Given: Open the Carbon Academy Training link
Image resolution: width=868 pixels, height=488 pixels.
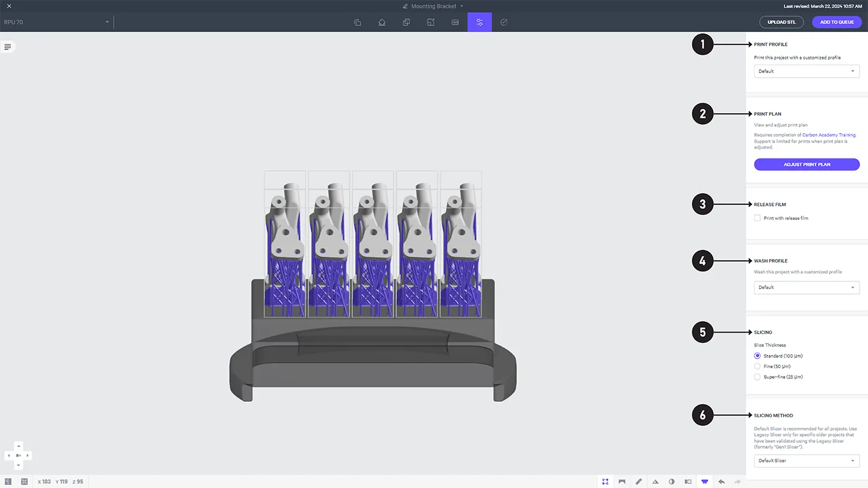Looking at the screenshot, I should pos(829,135).
